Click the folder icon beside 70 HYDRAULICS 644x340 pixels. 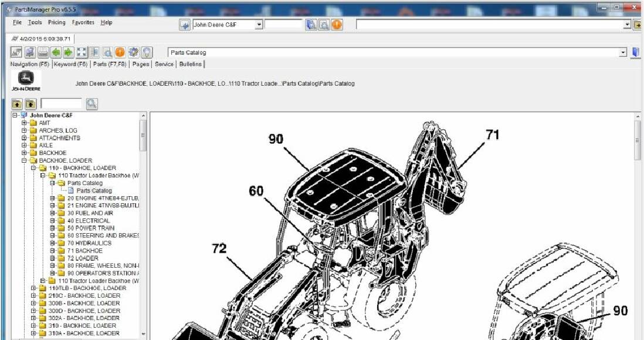61,243
